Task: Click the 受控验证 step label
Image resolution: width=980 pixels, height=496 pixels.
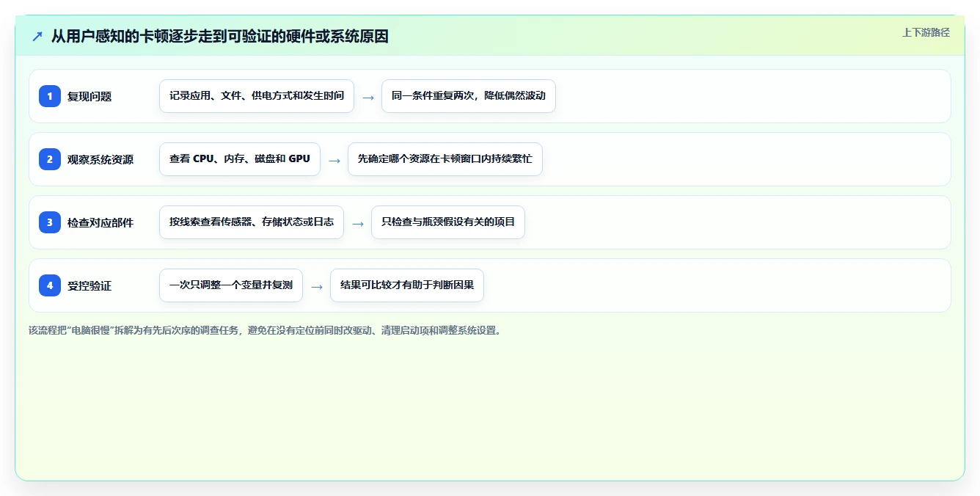Action: pos(89,285)
